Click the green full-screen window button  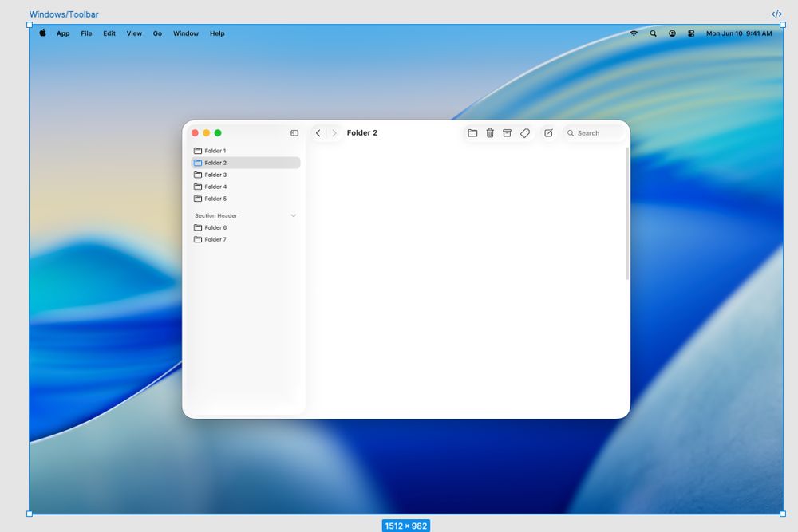[x=218, y=132]
